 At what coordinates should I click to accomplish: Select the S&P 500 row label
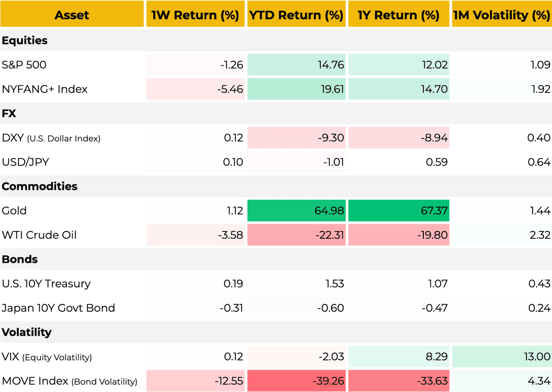click(x=24, y=65)
